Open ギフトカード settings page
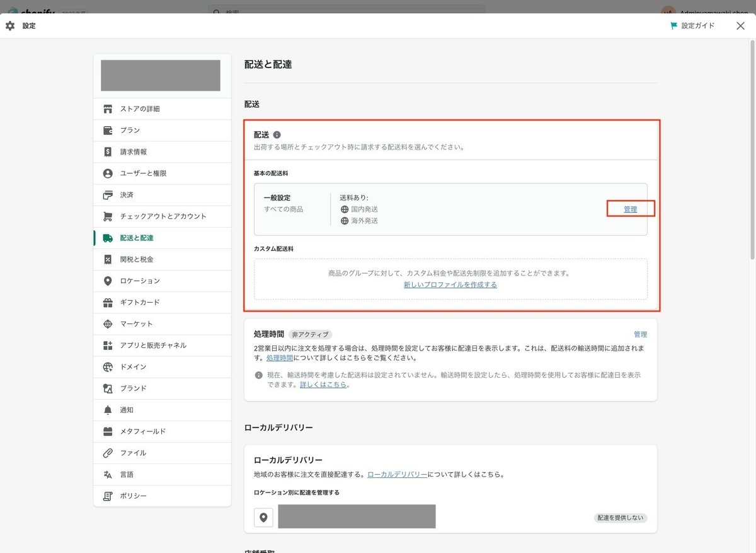This screenshot has height=553, width=756. click(163, 302)
